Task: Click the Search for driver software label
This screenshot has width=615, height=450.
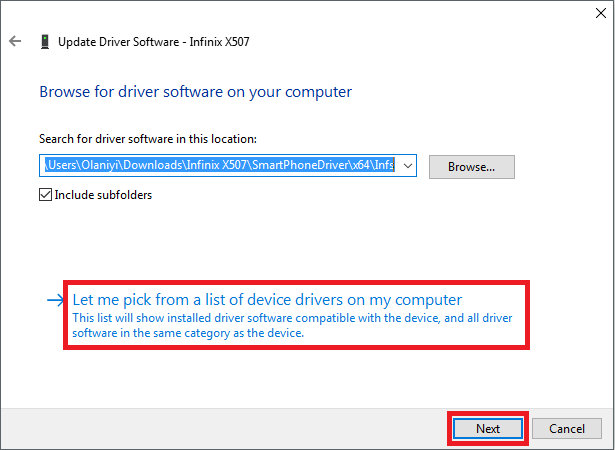Action: click(147, 138)
